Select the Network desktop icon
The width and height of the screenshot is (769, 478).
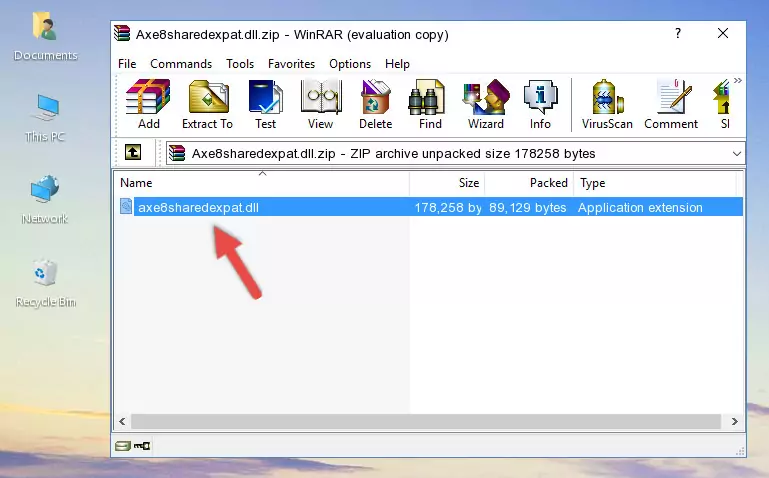45,199
